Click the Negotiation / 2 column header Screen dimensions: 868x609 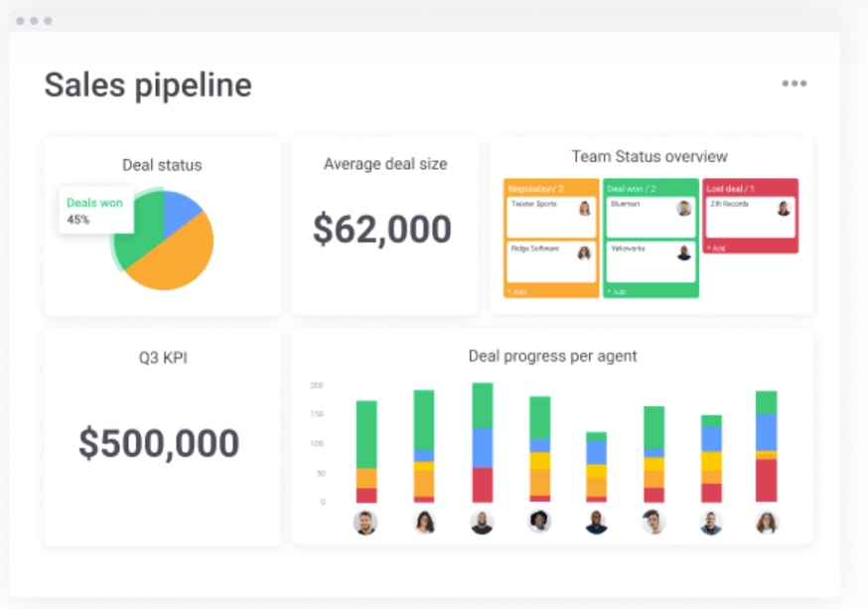coord(535,189)
